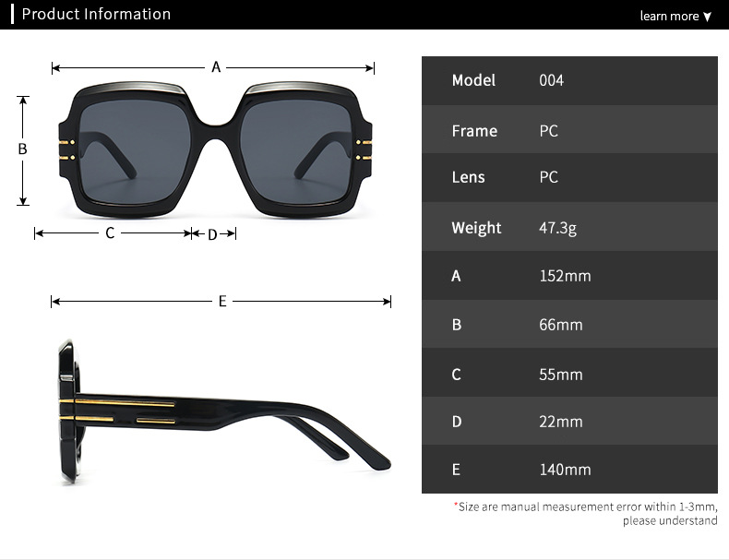
Task: Select the Weight 47.3g row
Action: tap(569, 227)
